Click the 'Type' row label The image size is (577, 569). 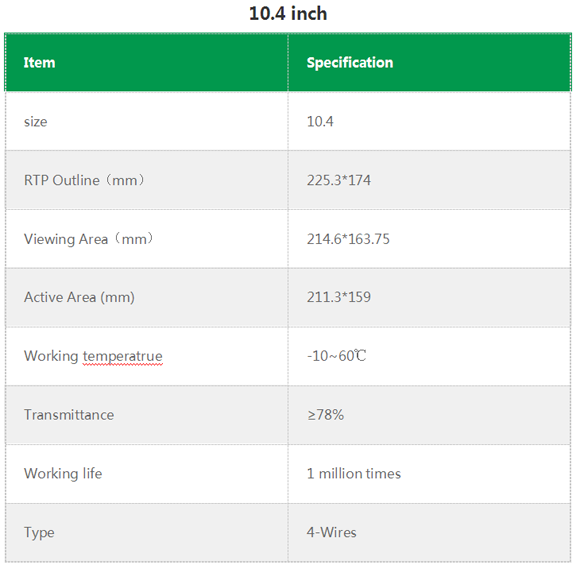[39, 533]
